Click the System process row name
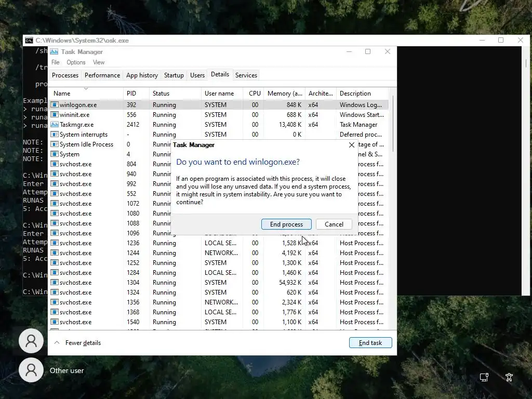The width and height of the screenshot is (532, 399). [x=70, y=154]
